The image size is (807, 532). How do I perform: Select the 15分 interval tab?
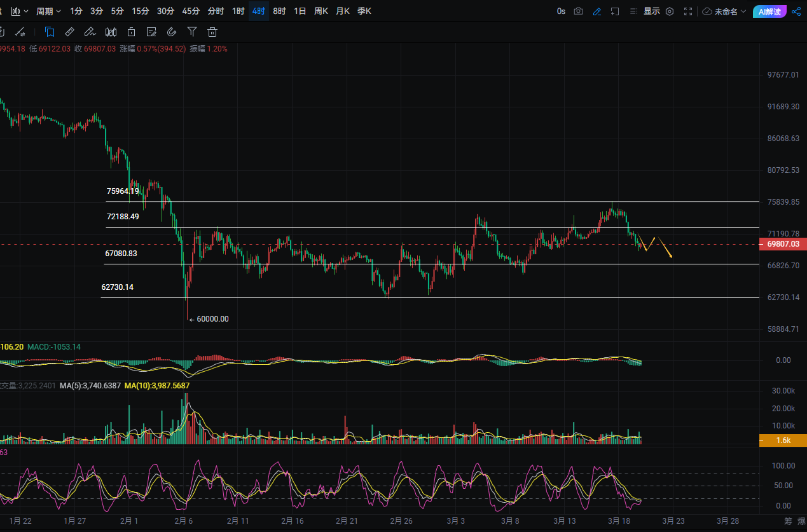[141, 11]
